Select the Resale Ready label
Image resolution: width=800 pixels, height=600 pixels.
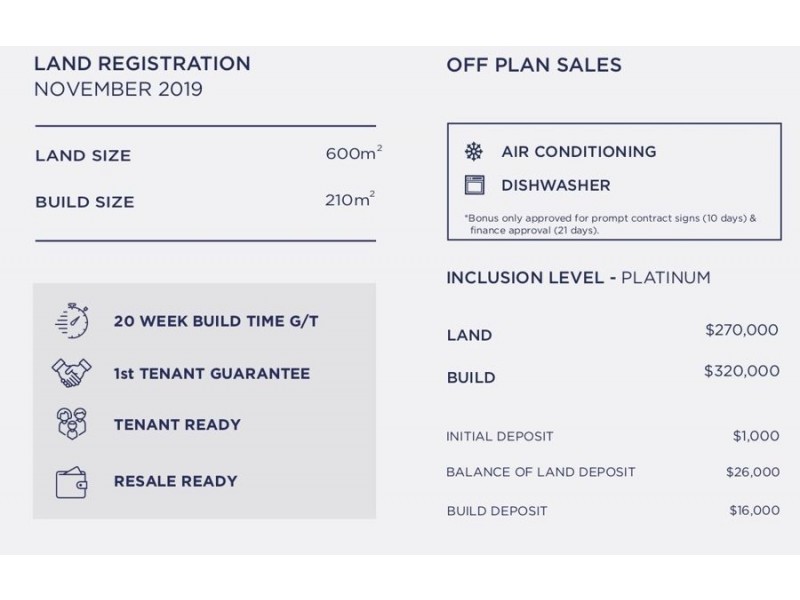coord(175,481)
